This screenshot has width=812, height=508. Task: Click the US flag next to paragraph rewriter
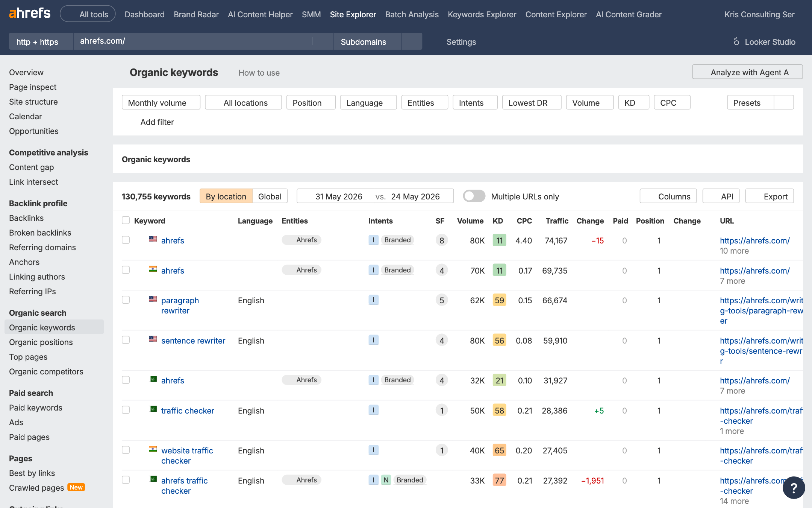point(153,299)
